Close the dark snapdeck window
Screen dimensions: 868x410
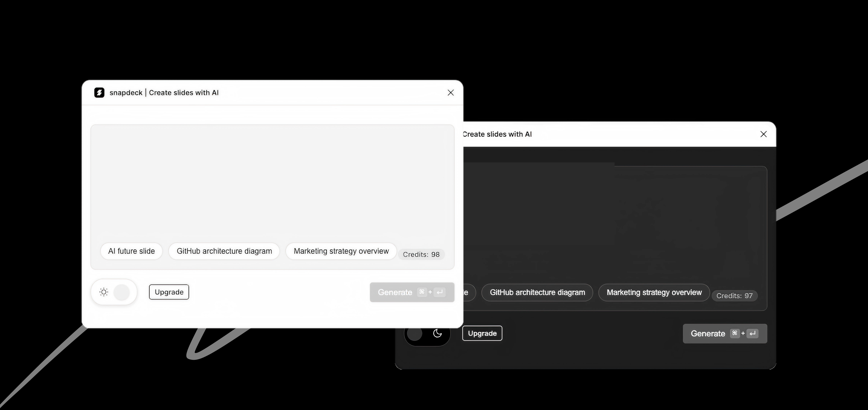[764, 134]
